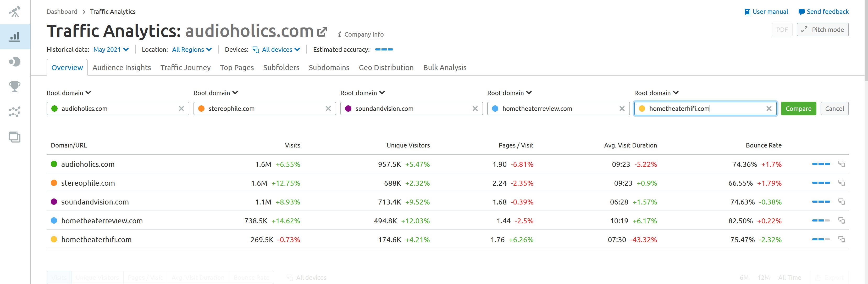Viewport: 868px width, 284px height.
Task: Clear the stereophile.com domain field
Action: [x=328, y=109]
